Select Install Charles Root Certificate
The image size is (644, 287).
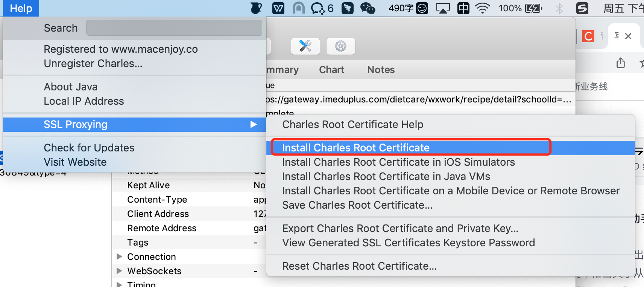point(451,148)
